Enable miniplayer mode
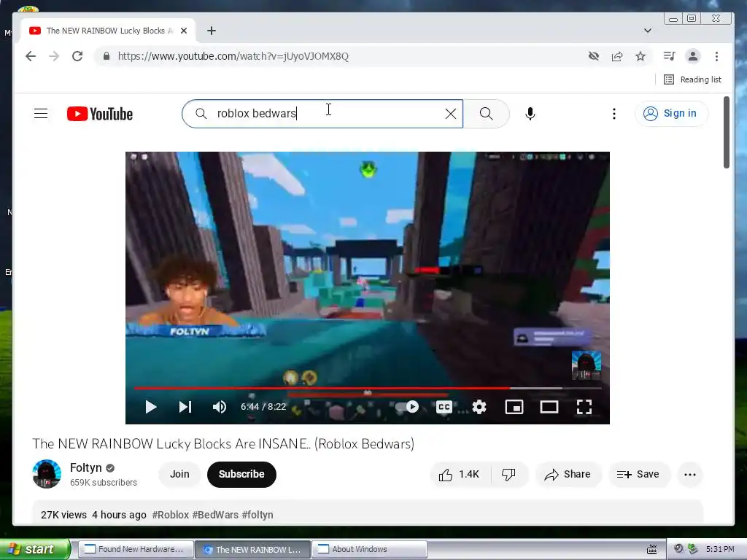Screen dimensions: 747x560 (514, 407)
